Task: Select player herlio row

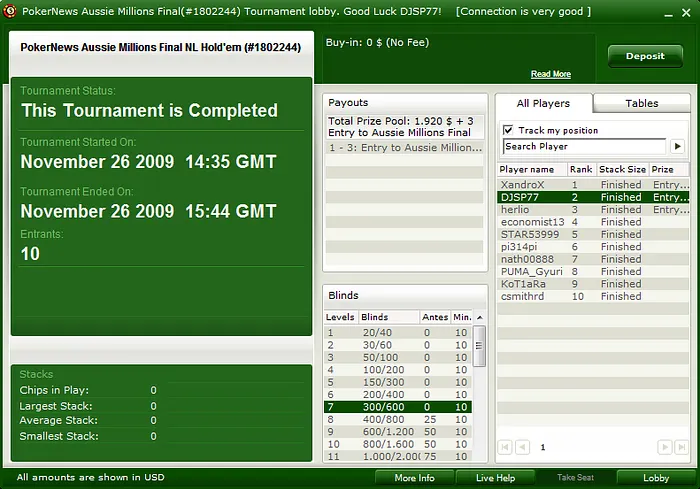Action: click(x=593, y=209)
